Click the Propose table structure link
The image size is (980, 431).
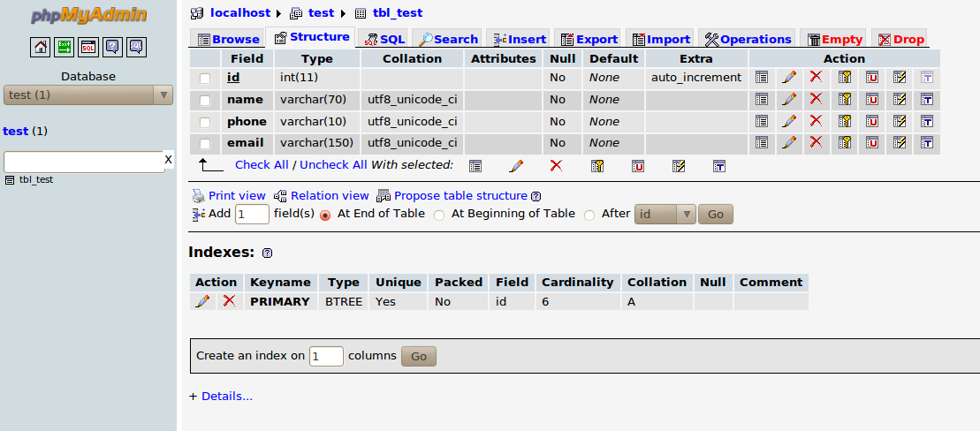[x=460, y=196]
